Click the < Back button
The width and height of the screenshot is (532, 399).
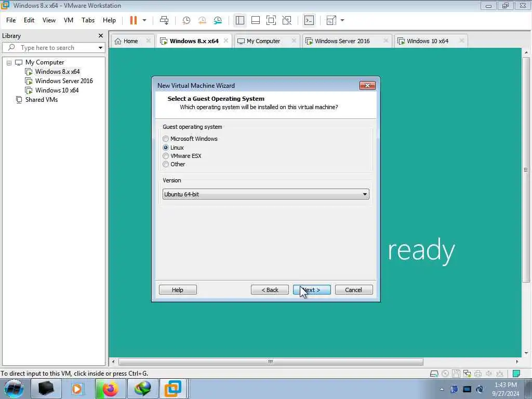270,290
